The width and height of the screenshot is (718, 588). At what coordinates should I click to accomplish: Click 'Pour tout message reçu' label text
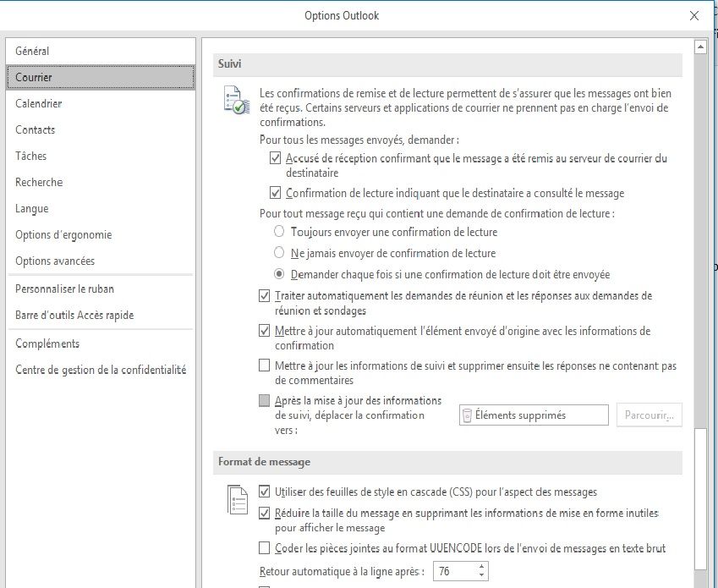[x=437, y=213]
